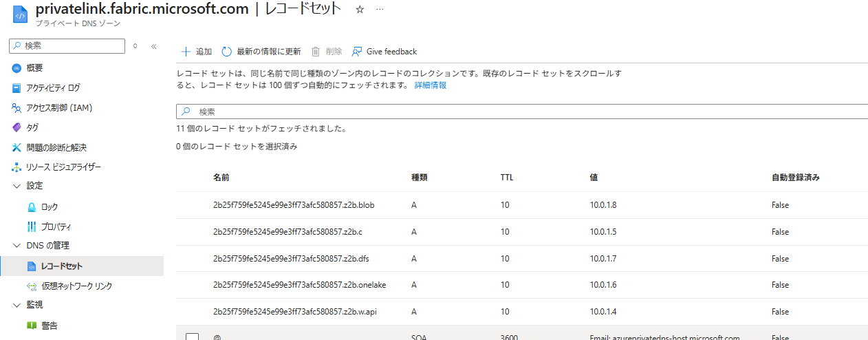The width and height of the screenshot is (868, 340).
Task: Click the Give feedback label
Action: 391,52
